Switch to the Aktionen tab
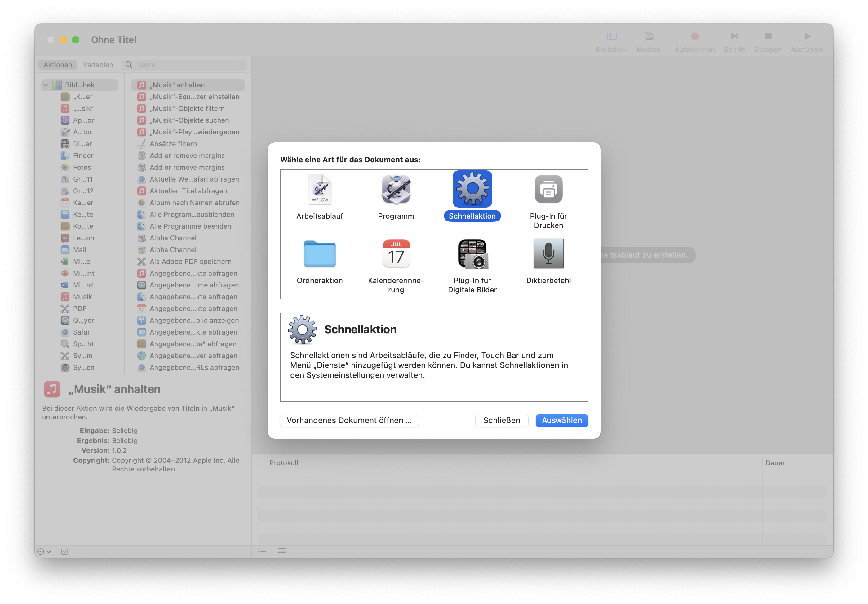Viewport: 868px width, 604px height. point(58,65)
